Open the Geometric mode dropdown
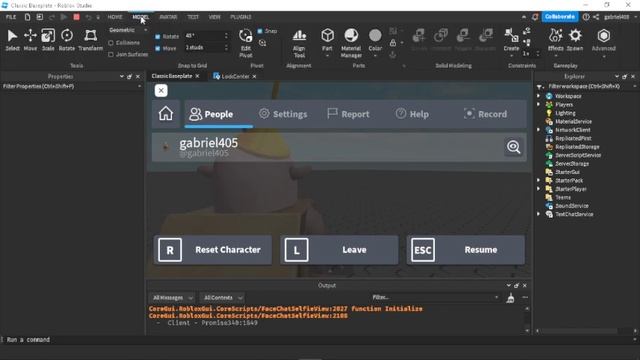This screenshot has width=640, height=360. point(128,30)
